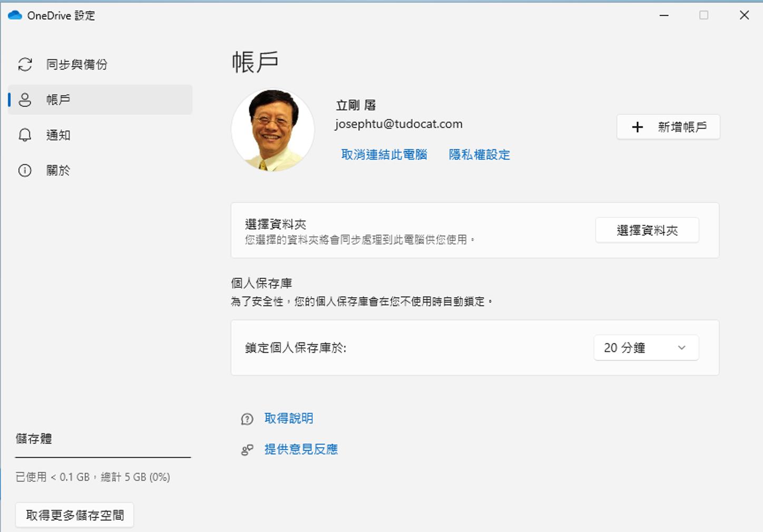This screenshot has height=532, width=763.
Task: Click the account name 立剛 屠
Action: [x=356, y=105]
